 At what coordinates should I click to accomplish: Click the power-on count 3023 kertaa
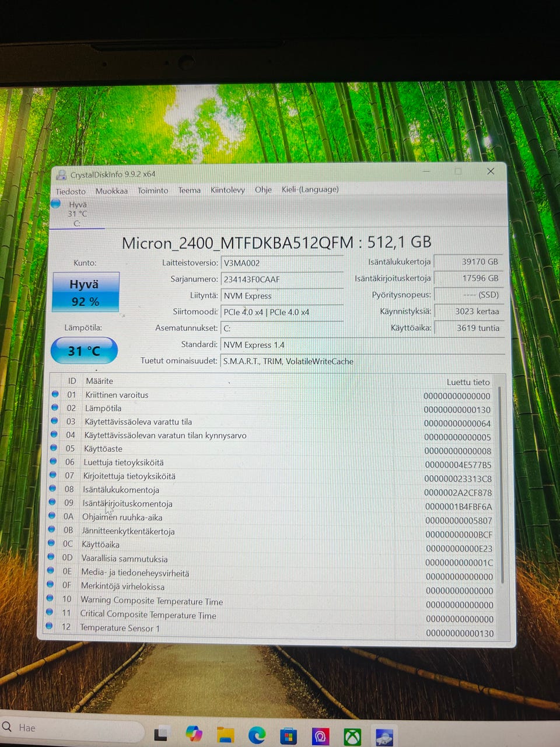468,311
